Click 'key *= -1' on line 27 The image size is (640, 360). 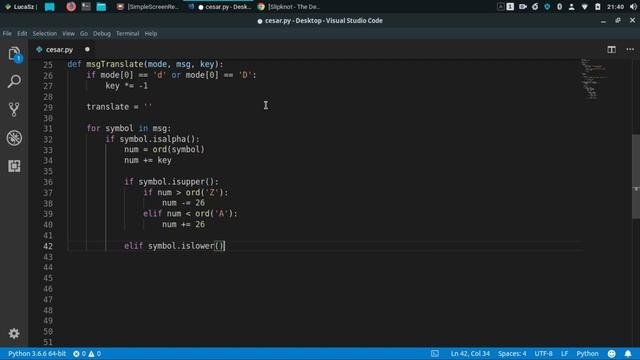point(127,86)
